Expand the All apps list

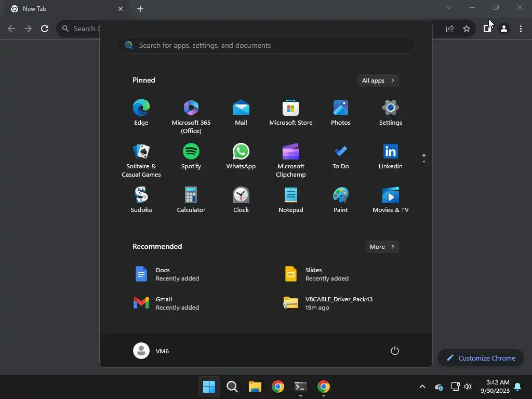tap(378, 81)
